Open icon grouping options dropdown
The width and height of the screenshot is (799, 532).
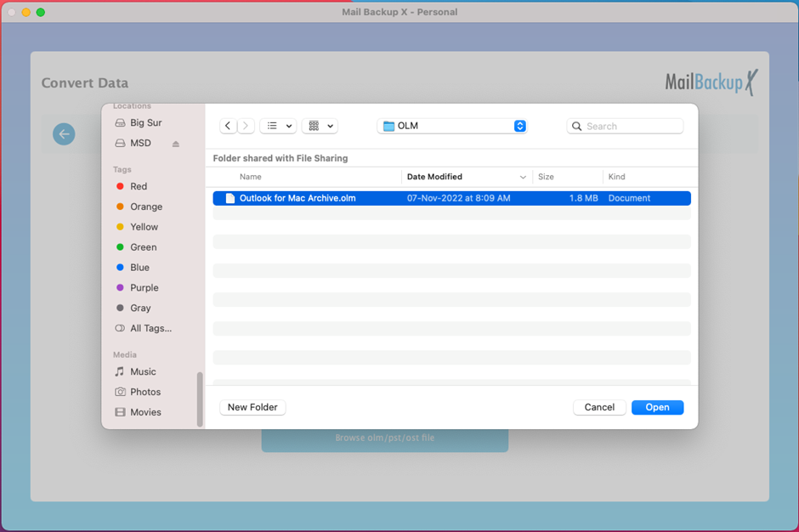tap(320, 126)
